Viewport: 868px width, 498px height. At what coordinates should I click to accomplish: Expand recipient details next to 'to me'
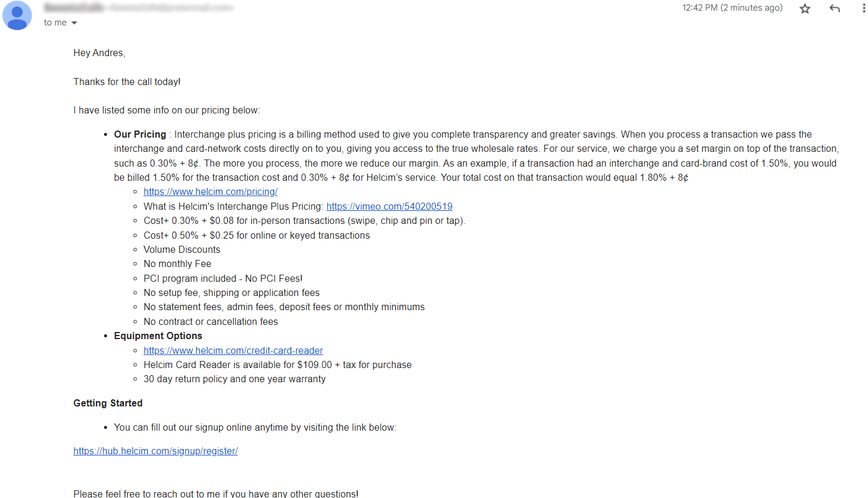tap(74, 23)
